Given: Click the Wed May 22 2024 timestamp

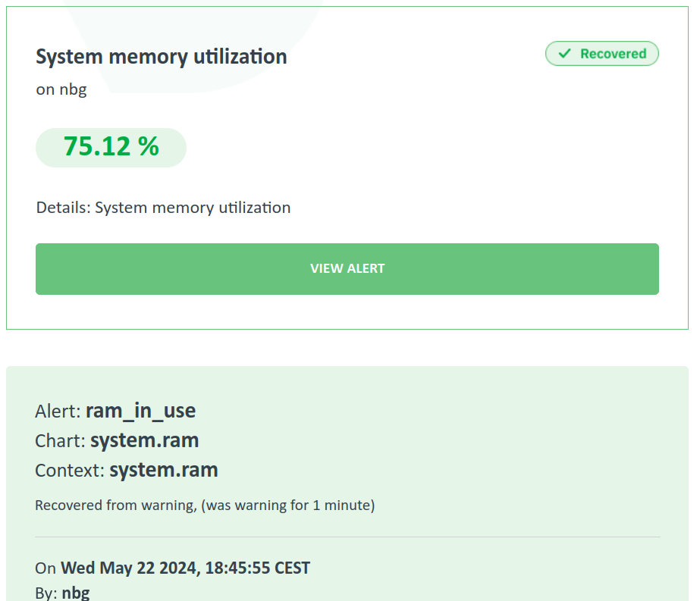Looking at the screenshot, I should click(x=185, y=568).
